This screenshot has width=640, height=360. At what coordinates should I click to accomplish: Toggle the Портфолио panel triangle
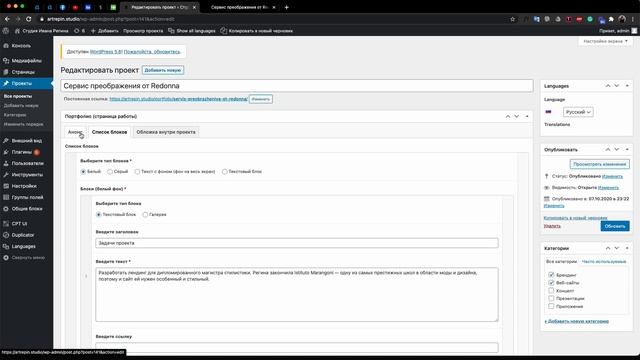tap(527, 116)
